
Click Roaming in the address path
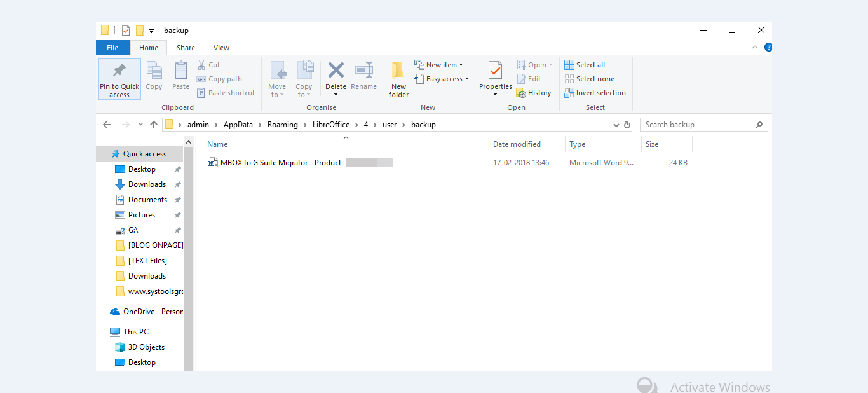pos(283,125)
